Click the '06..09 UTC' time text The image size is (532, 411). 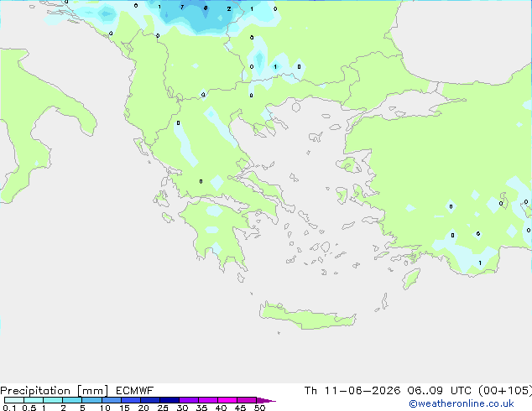pyautogui.click(x=440, y=391)
